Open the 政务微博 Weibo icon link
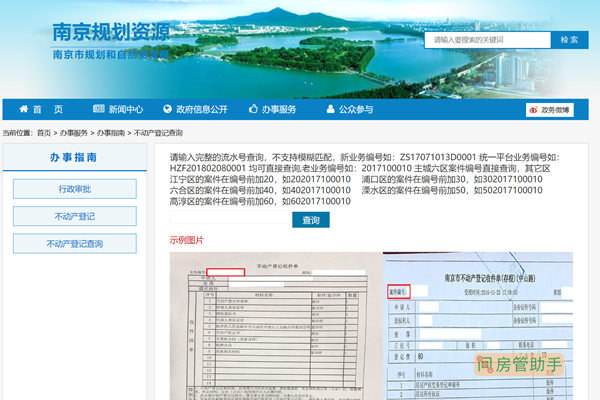 [x=533, y=110]
